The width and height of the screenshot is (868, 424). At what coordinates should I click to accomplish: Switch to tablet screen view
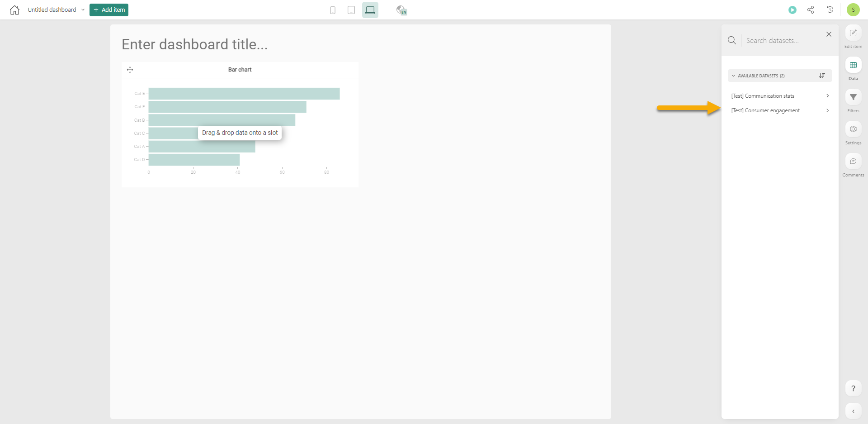coord(351,10)
